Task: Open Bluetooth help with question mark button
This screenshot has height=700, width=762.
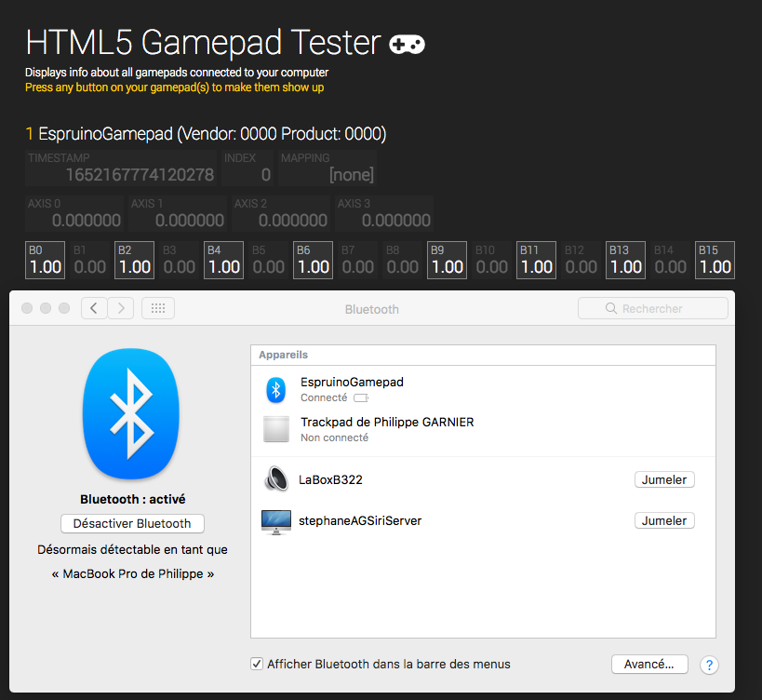Action: click(x=709, y=665)
